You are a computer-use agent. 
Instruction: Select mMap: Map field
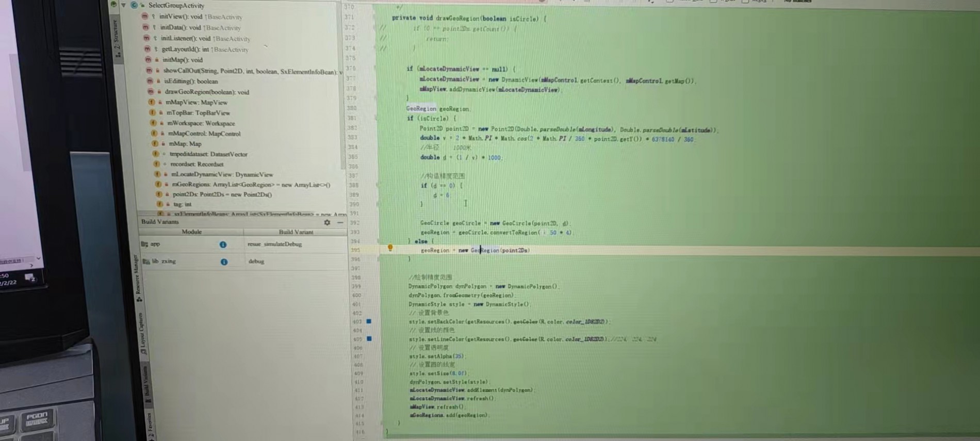185,143
